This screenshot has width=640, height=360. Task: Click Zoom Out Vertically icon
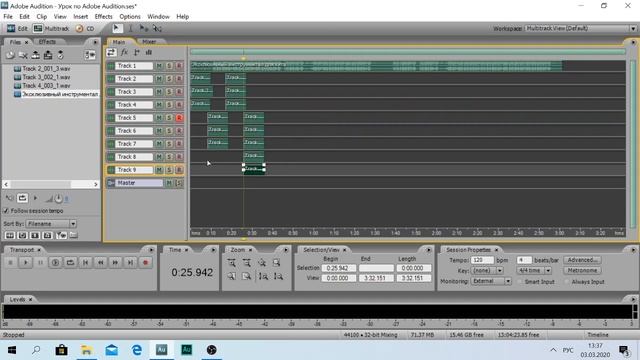point(278,276)
